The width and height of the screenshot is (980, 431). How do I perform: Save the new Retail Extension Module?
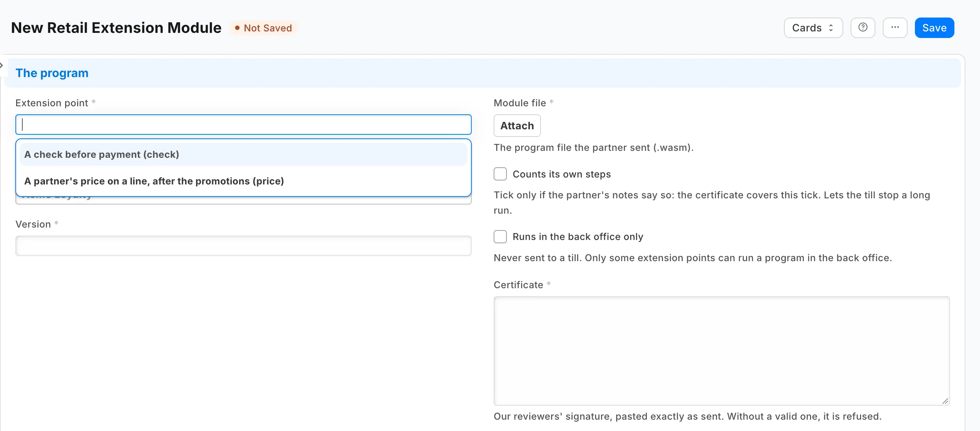[x=934, y=28]
